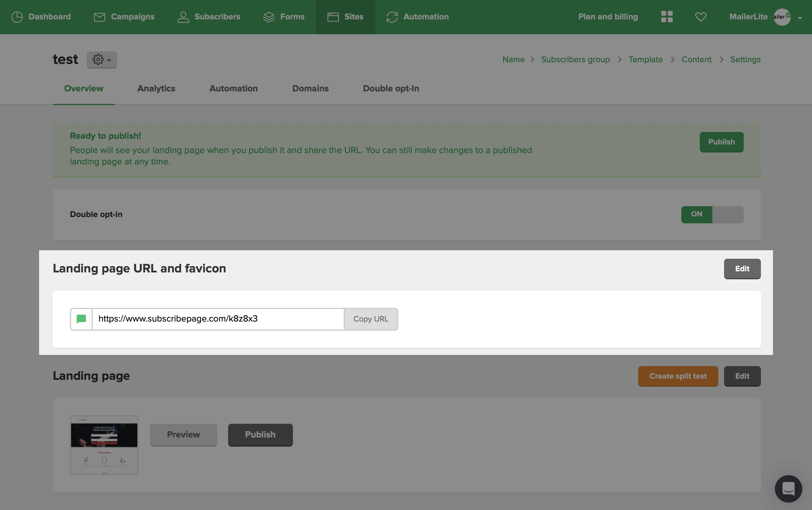Screen dimensions: 812x510
Task: Click the Dashboard clock icon
Action: (17, 17)
